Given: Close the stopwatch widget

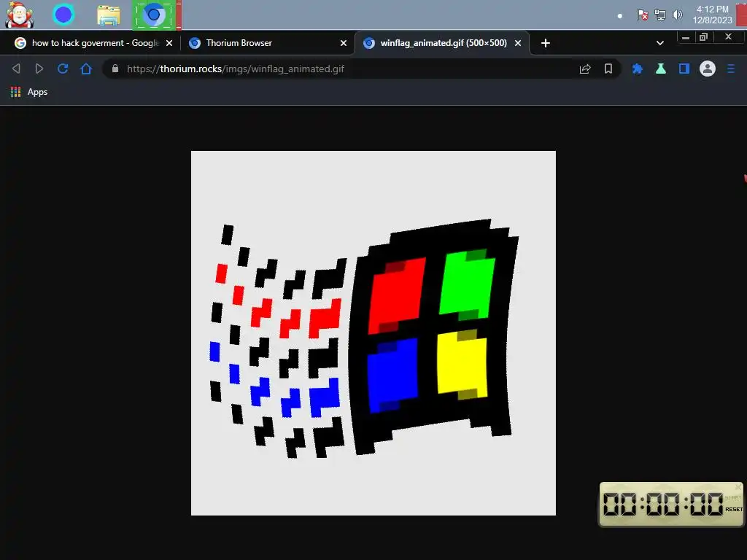Looking at the screenshot, I should pos(738,486).
